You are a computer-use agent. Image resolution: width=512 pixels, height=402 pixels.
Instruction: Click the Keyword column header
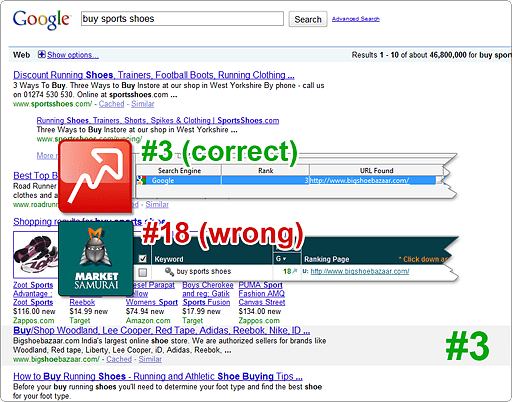[169, 259]
